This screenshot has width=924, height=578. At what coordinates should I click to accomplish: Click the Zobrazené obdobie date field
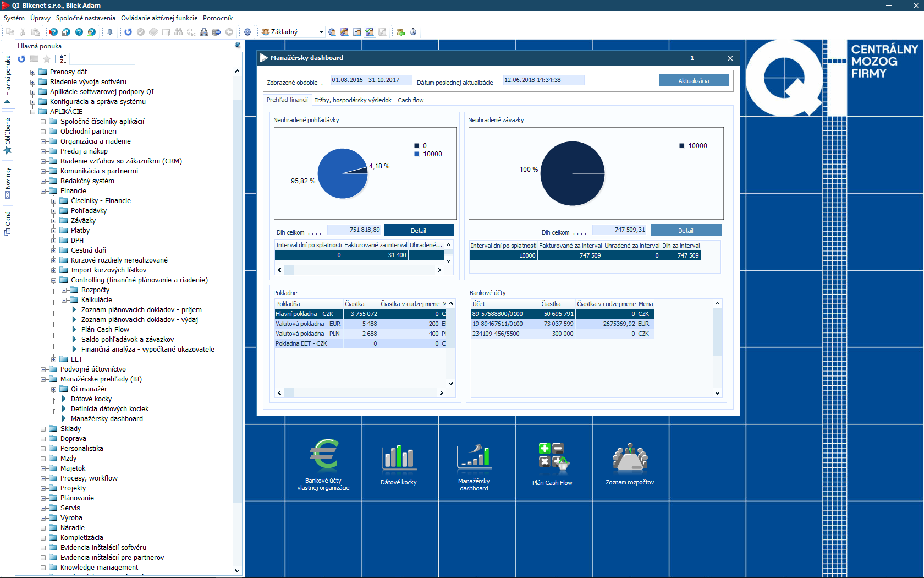click(x=371, y=80)
